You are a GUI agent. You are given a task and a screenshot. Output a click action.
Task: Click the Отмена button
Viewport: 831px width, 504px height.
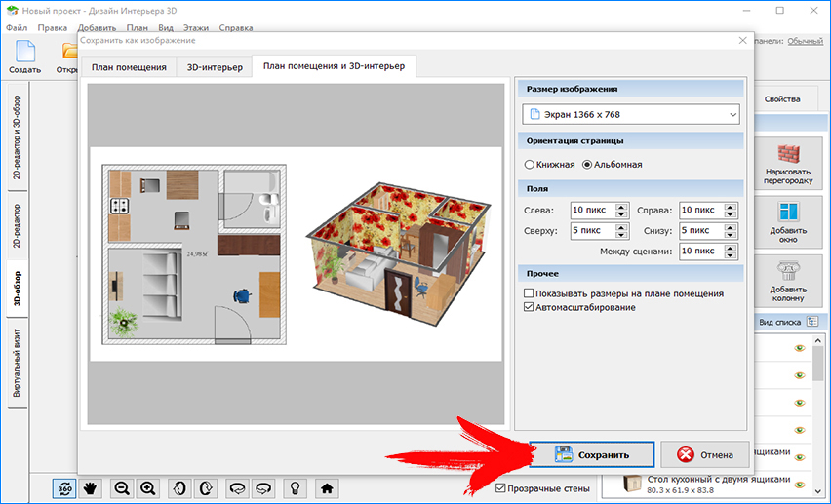point(705,454)
